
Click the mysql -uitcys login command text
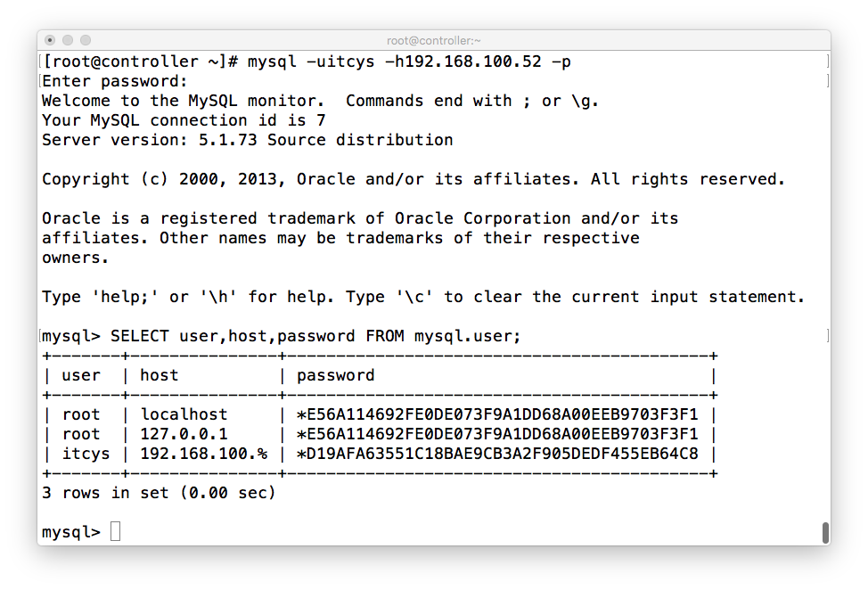[409, 61]
